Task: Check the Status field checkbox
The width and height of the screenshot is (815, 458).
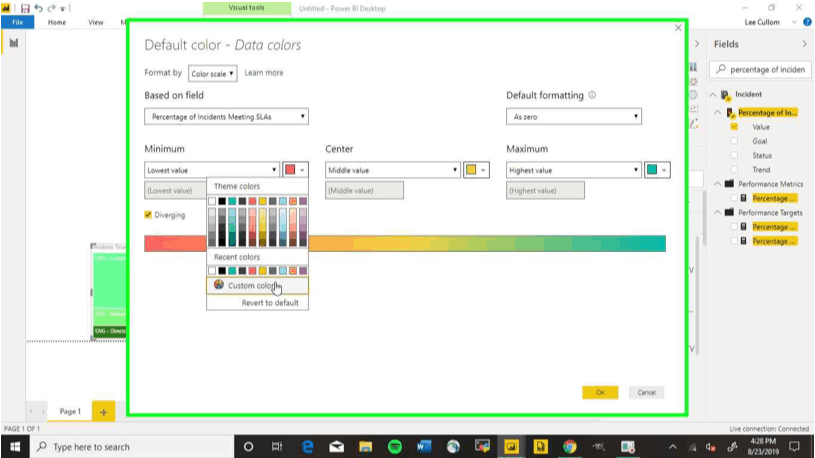Action: coord(734,155)
